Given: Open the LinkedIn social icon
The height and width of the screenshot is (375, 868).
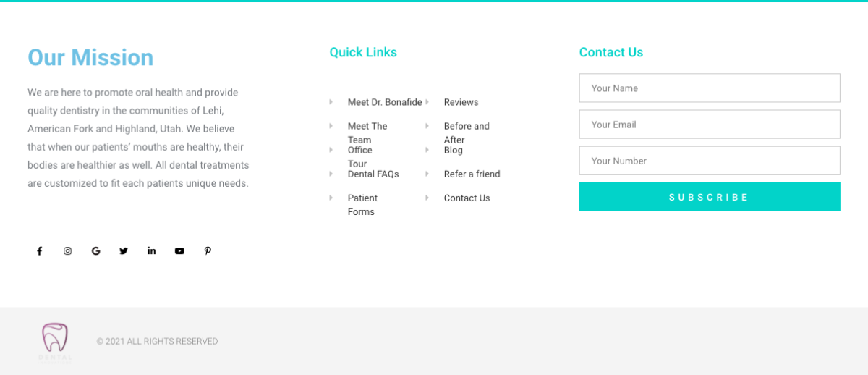Looking at the screenshot, I should point(151,251).
